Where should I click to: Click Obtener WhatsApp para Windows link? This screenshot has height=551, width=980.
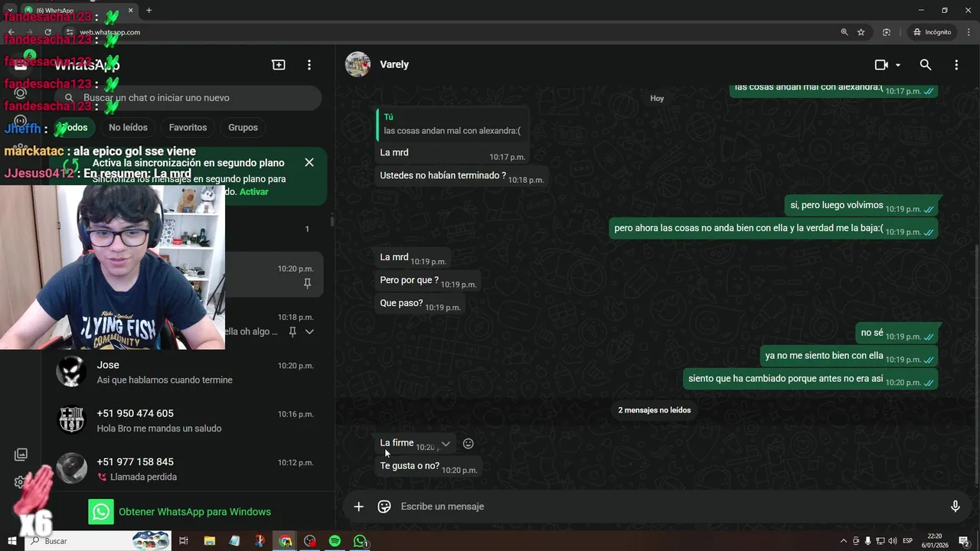(x=194, y=512)
